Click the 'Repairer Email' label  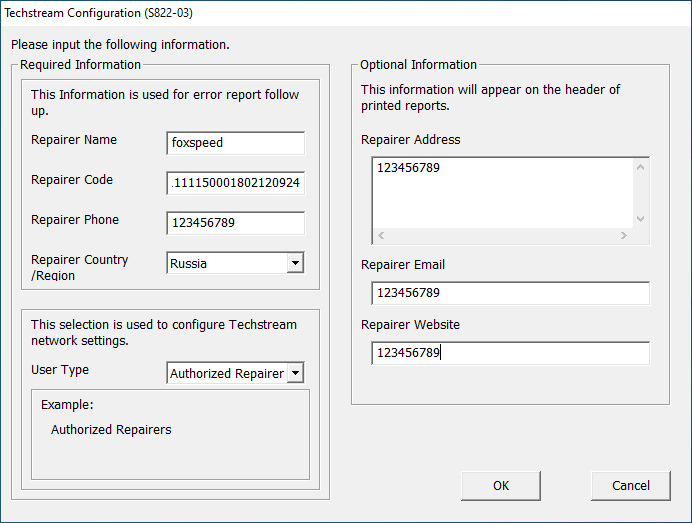click(x=402, y=265)
